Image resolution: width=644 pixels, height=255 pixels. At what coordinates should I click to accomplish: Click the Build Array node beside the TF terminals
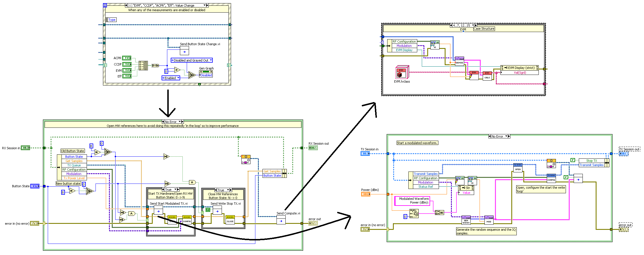point(143,65)
